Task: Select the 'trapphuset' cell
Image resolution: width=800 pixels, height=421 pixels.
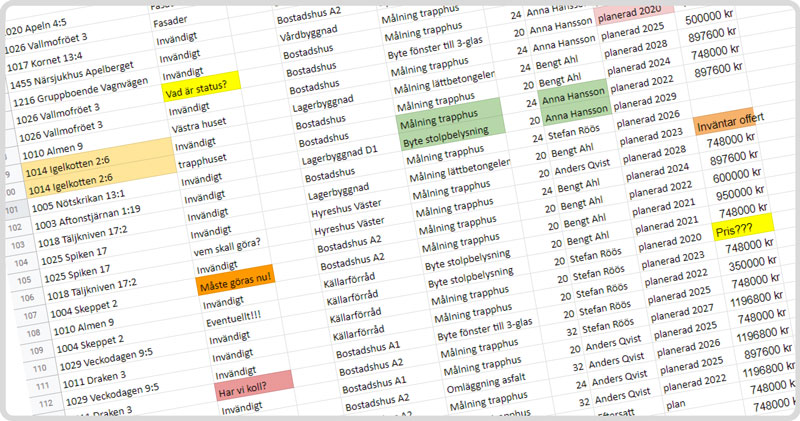Action: pos(203,162)
